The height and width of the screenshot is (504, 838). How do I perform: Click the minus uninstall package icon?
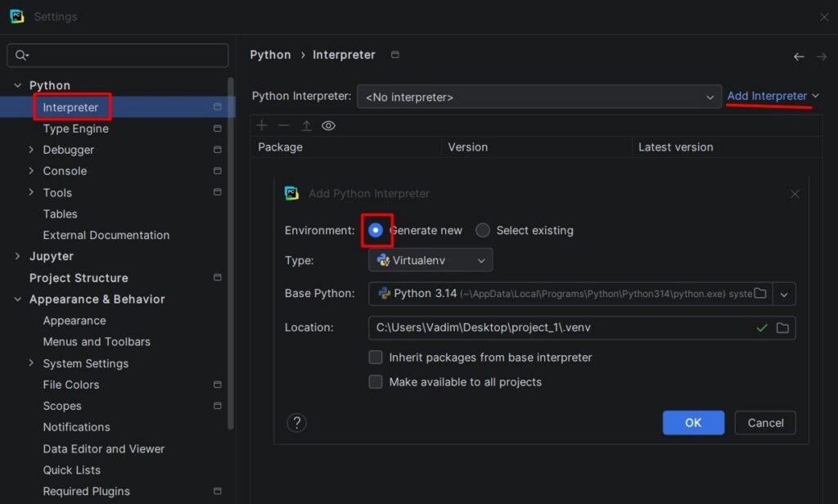pos(284,126)
